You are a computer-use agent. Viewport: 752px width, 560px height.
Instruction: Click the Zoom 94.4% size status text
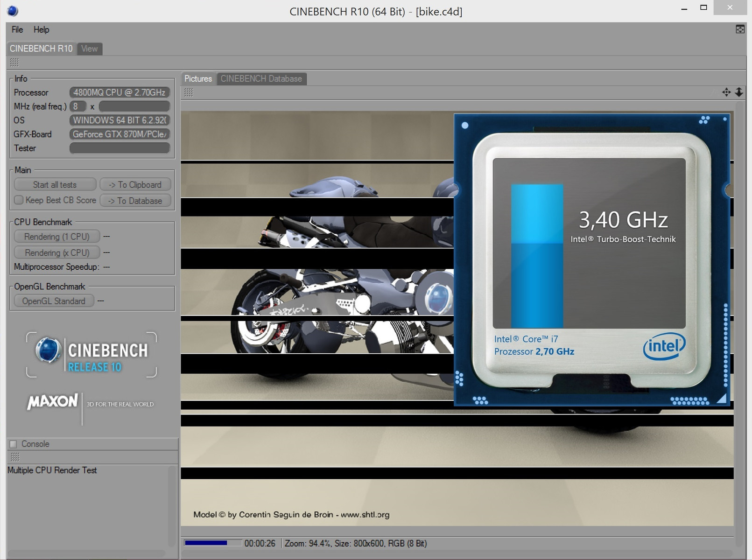click(356, 543)
